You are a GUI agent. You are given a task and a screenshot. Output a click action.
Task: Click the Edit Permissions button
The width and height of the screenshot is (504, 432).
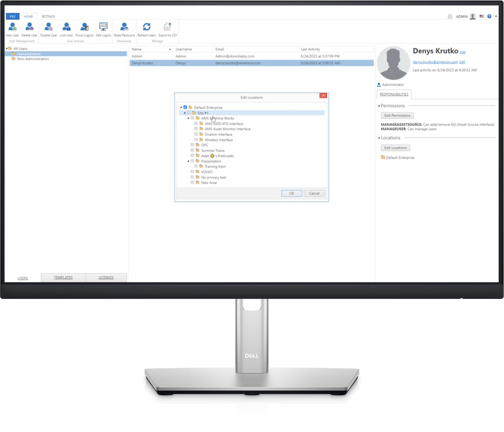tap(397, 115)
